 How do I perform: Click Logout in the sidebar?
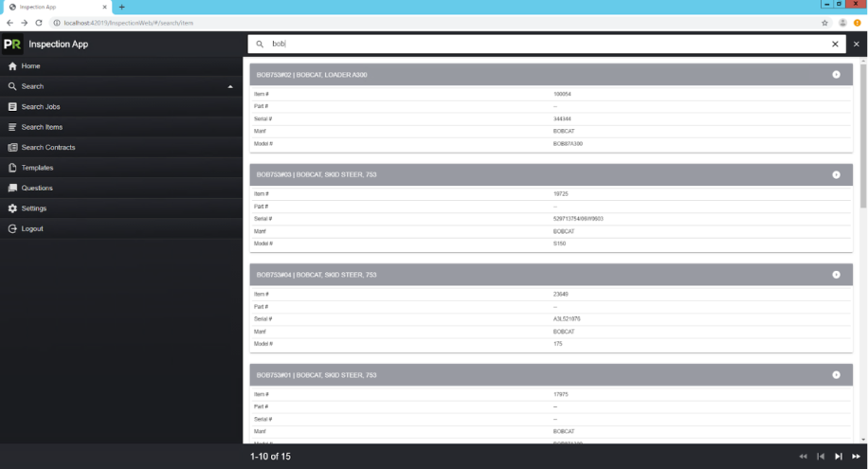pyautogui.click(x=32, y=229)
